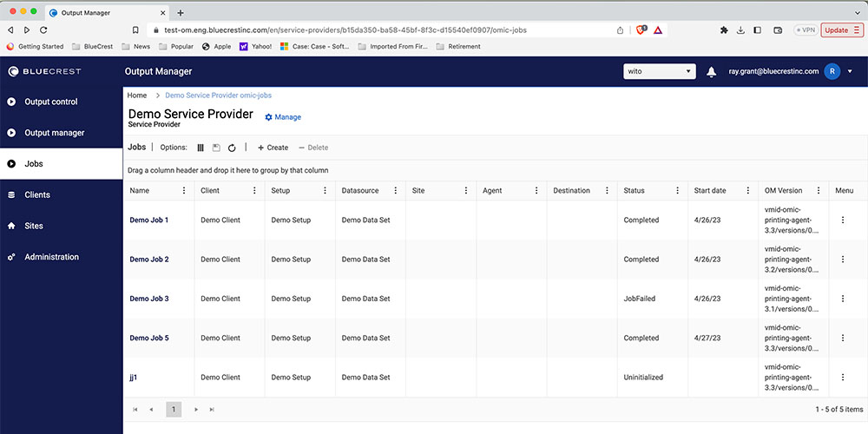
Task: Click the Uninitialized status cell
Action: click(643, 377)
